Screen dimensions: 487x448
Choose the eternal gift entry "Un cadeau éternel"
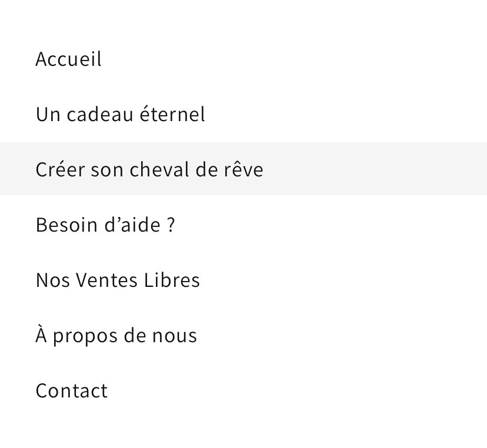[120, 114]
